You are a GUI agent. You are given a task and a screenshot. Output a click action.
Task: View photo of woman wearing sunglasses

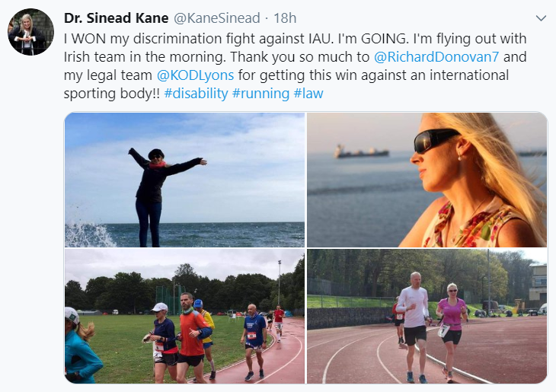click(427, 180)
